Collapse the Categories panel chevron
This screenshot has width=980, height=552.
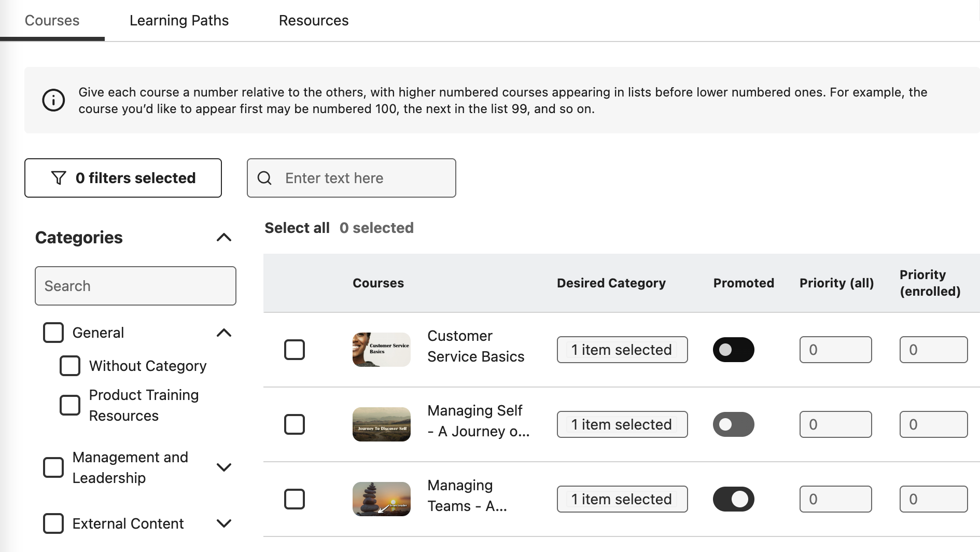pos(224,238)
